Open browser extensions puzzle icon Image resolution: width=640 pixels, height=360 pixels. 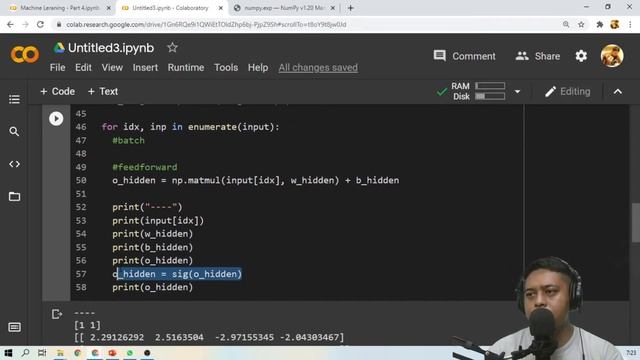pos(599,24)
